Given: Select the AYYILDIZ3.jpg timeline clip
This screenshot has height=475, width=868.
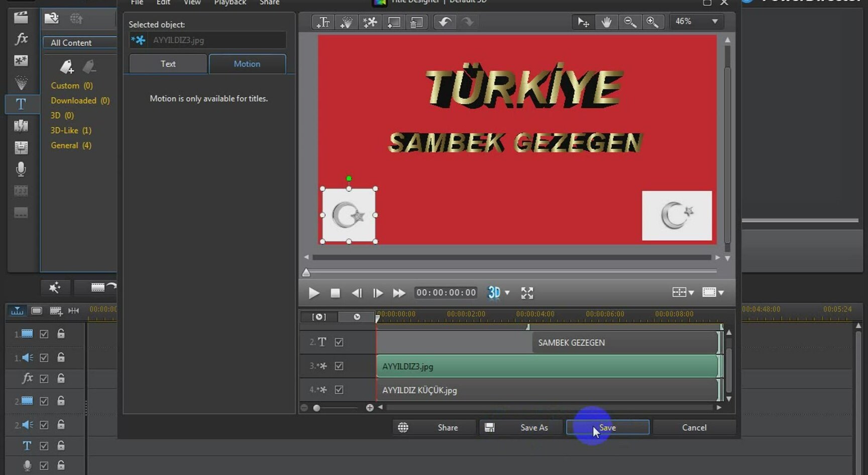Looking at the screenshot, I should [x=548, y=366].
